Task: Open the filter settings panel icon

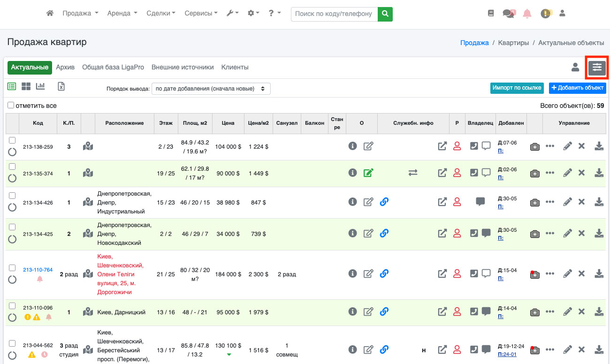Action: tap(597, 68)
